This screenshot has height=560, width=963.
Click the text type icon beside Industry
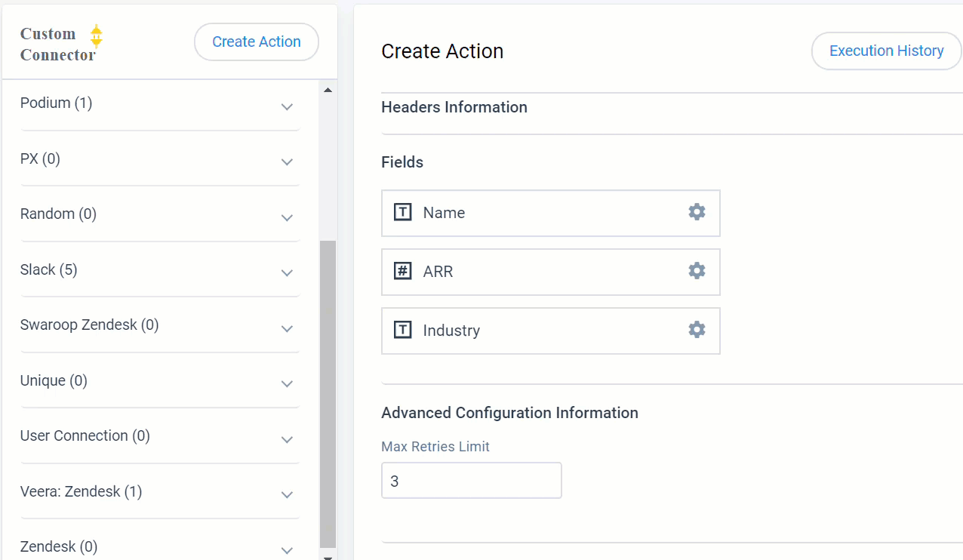pos(403,330)
